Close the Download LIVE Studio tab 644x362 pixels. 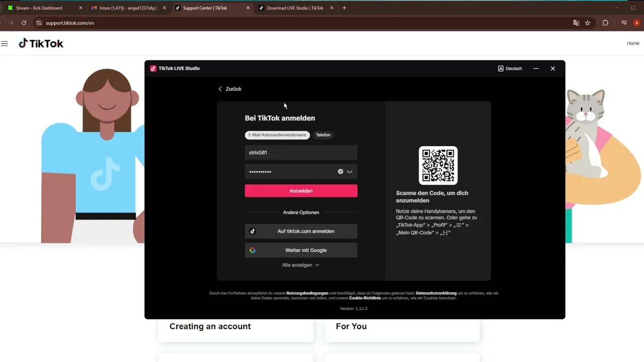click(x=332, y=8)
